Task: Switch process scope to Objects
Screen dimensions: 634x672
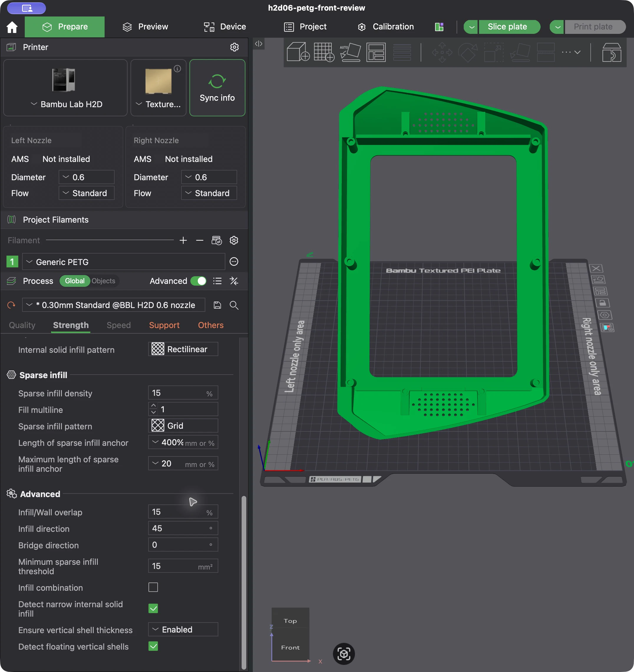Action: (103, 281)
